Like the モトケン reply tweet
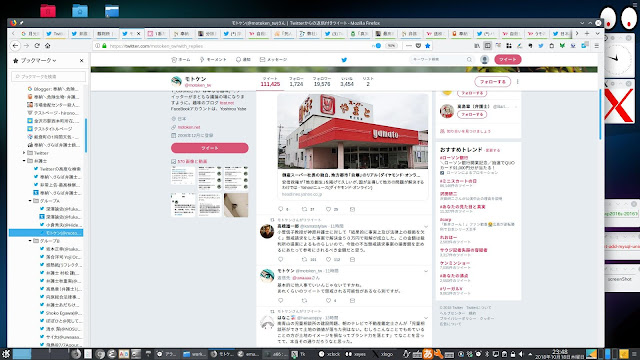 [x=328, y=300]
